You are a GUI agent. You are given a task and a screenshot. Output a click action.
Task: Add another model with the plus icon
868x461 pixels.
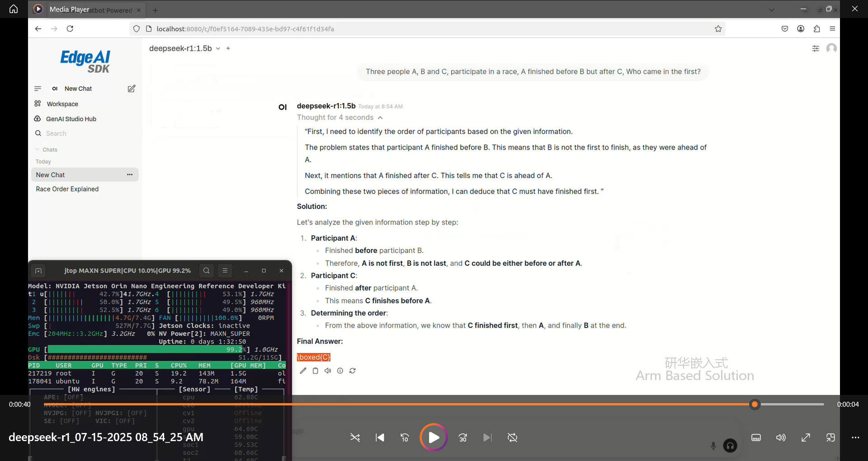pos(228,48)
